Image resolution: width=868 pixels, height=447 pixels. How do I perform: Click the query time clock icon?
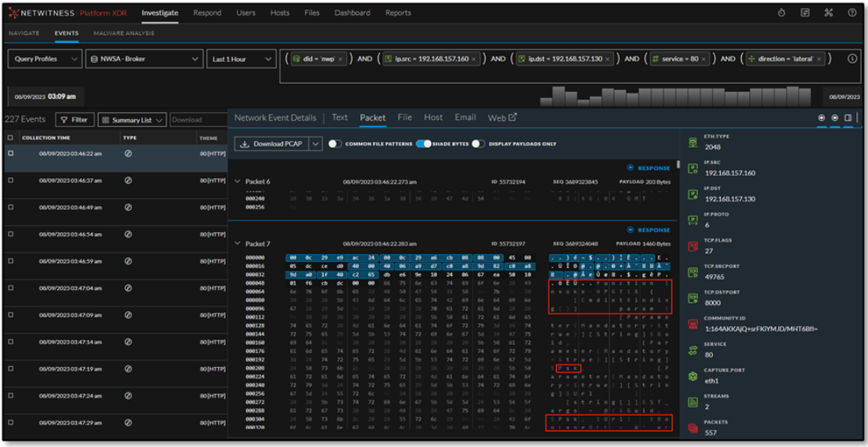852,59
